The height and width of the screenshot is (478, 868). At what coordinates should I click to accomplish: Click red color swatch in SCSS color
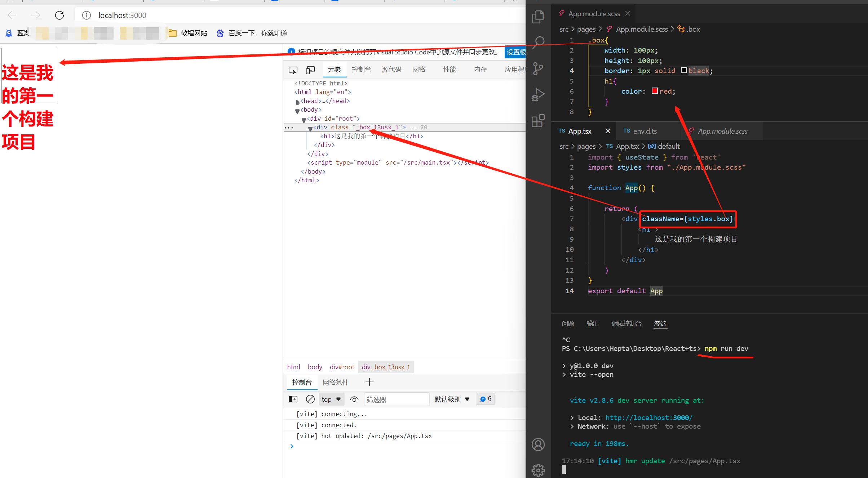pyautogui.click(x=655, y=91)
